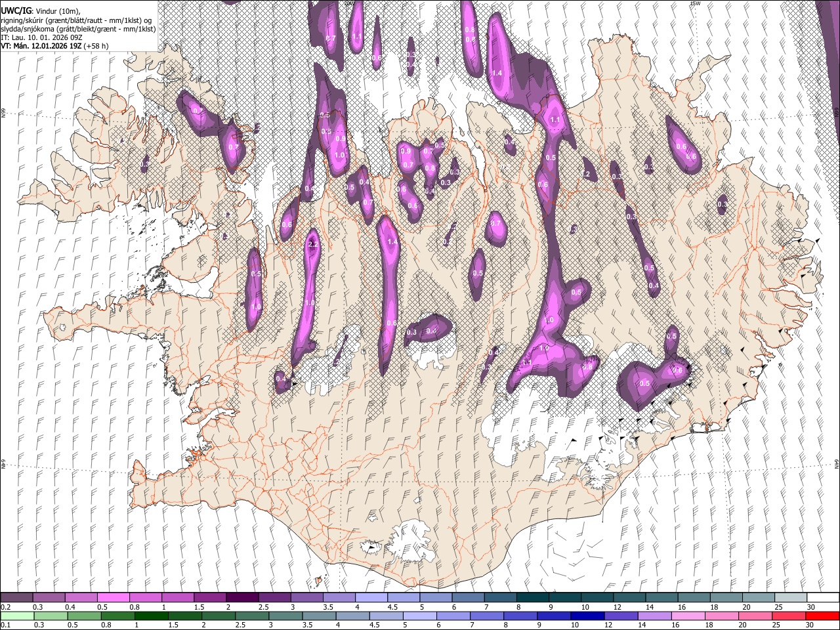
Task: Click the 'slydda/snjókoma' legend description line
Action: 79,29
